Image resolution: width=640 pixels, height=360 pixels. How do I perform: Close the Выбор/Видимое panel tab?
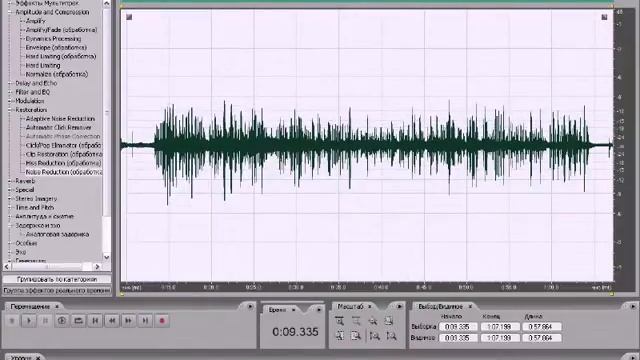[x=470, y=307]
